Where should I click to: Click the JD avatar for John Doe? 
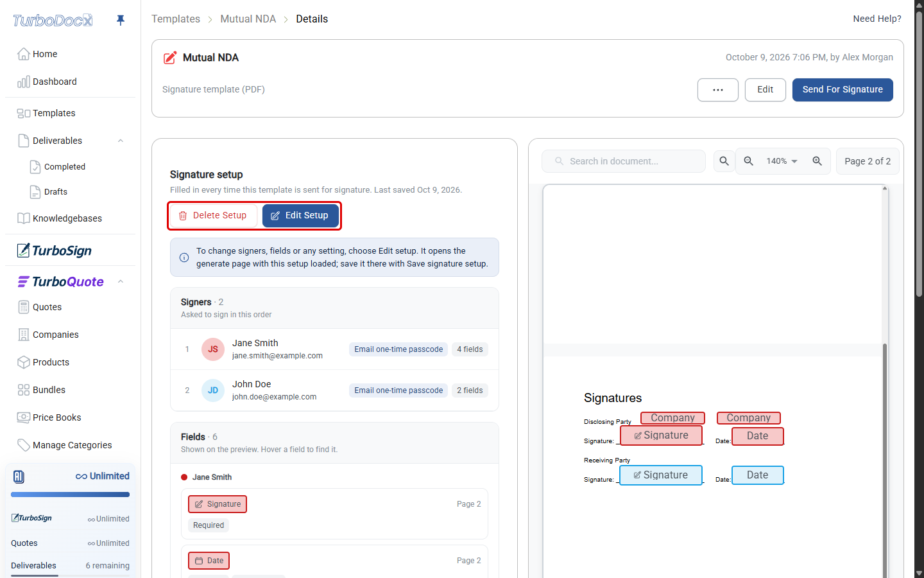(x=213, y=390)
